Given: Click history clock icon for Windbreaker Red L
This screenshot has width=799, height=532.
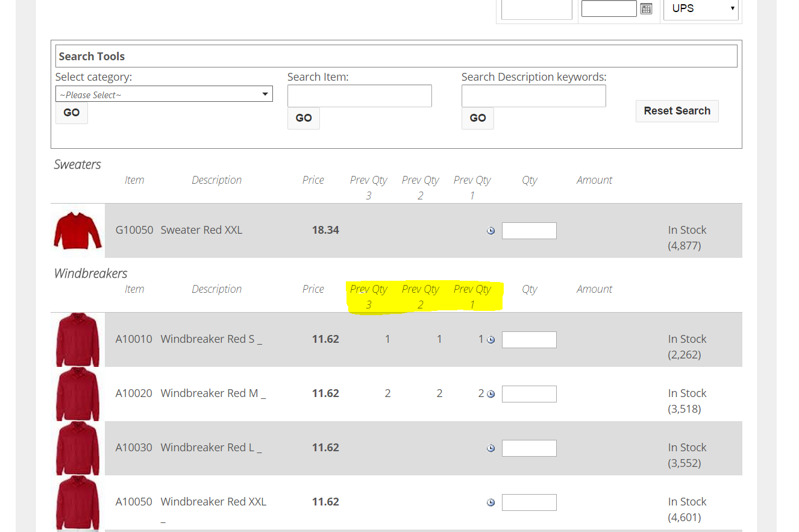Looking at the screenshot, I should pos(490,448).
